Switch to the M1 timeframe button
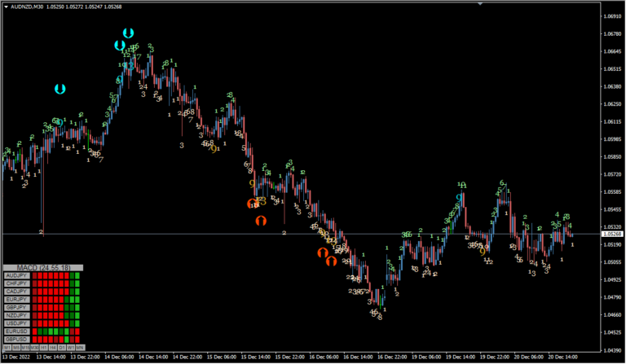The image size is (626, 364). pos(7,348)
